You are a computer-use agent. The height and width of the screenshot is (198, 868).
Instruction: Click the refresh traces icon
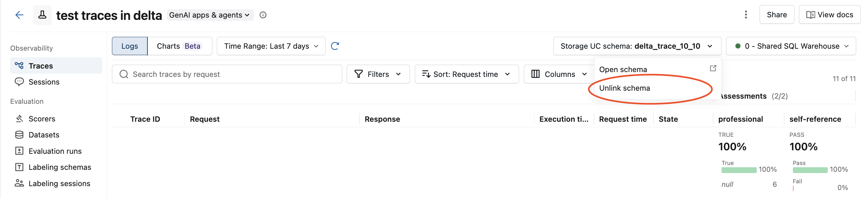pos(335,46)
